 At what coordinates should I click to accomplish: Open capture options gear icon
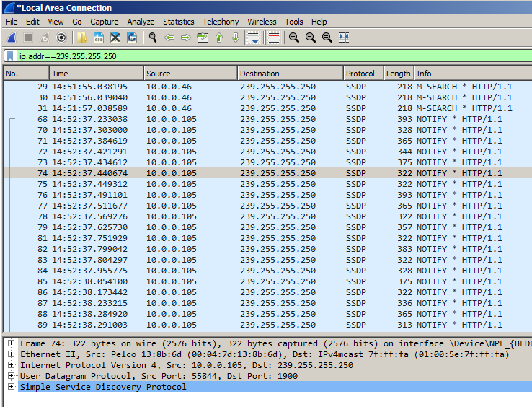click(x=61, y=38)
